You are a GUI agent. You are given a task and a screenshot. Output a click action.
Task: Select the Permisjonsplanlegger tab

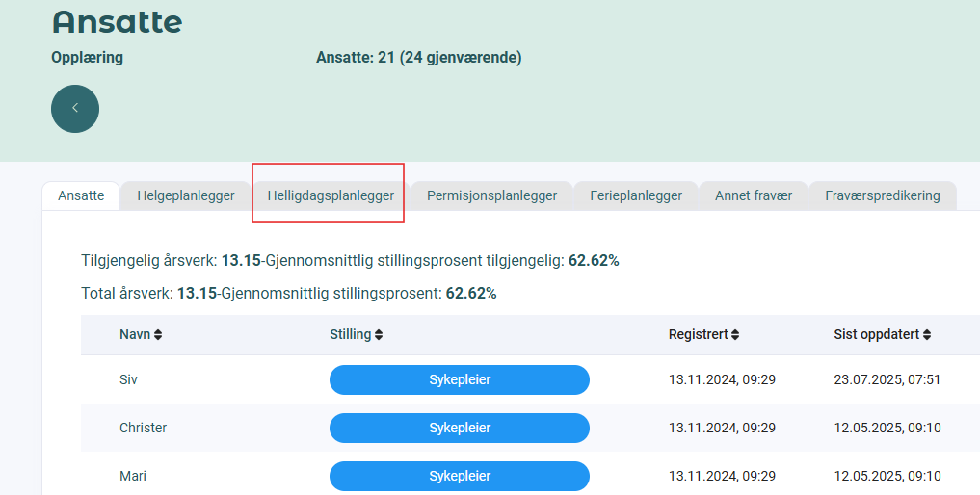click(491, 195)
